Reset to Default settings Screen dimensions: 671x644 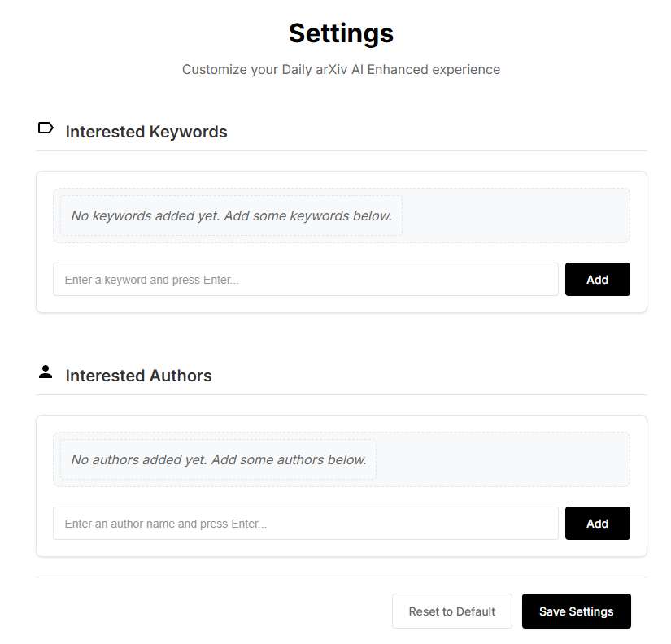pyautogui.click(x=452, y=611)
